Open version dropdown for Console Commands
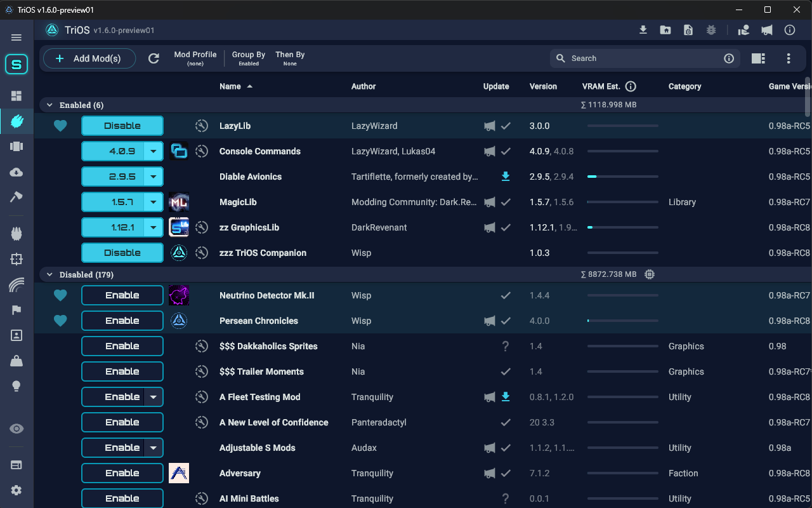Image resolution: width=812 pixels, height=508 pixels. click(x=154, y=151)
